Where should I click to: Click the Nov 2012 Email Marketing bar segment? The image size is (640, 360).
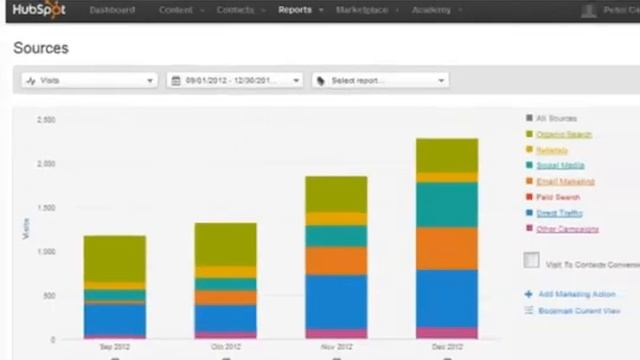pos(336,260)
